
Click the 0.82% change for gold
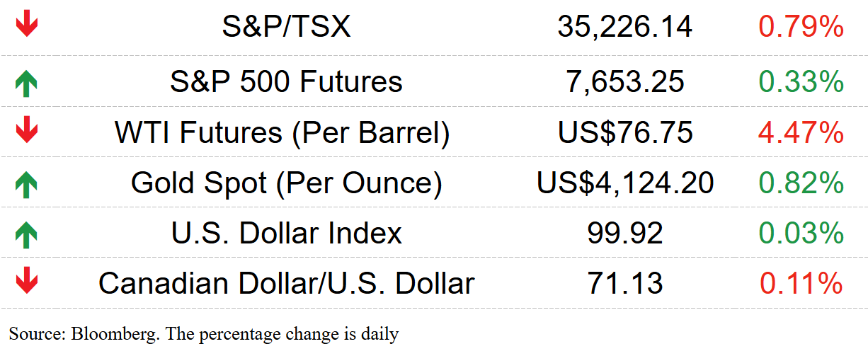click(801, 183)
